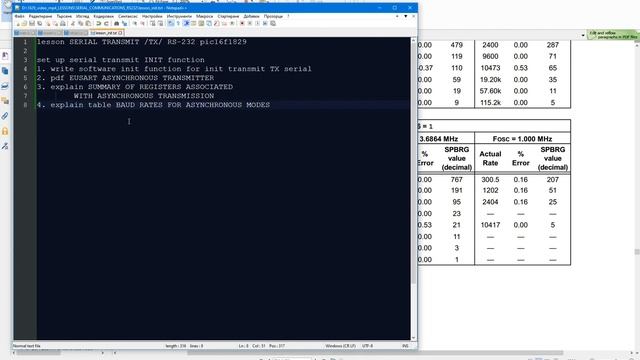640x360 pixels.
Task: Click the INS indicator in status bar
Action: (405, 346)
